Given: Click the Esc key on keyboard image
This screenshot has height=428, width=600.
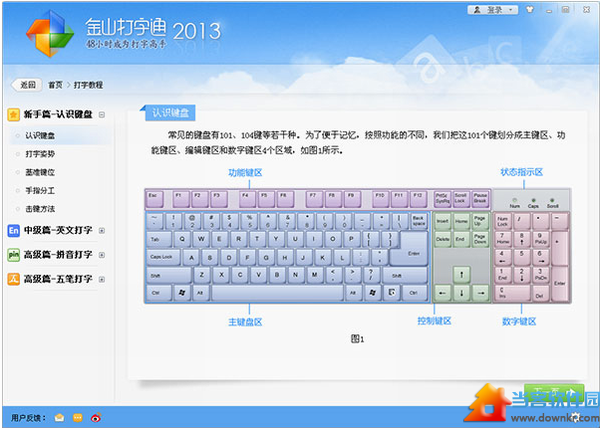Looking at the screenshot, I should (155, 199).
